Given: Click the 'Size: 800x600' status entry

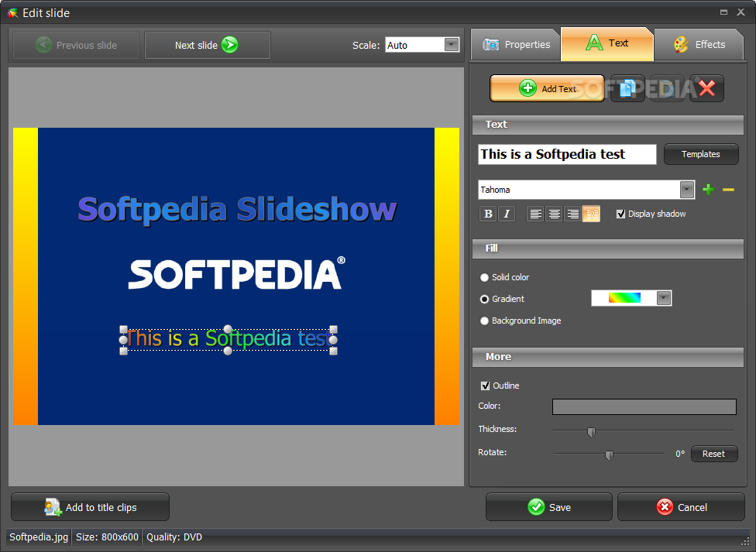Looking at the screenshot, I should point(107,537).
